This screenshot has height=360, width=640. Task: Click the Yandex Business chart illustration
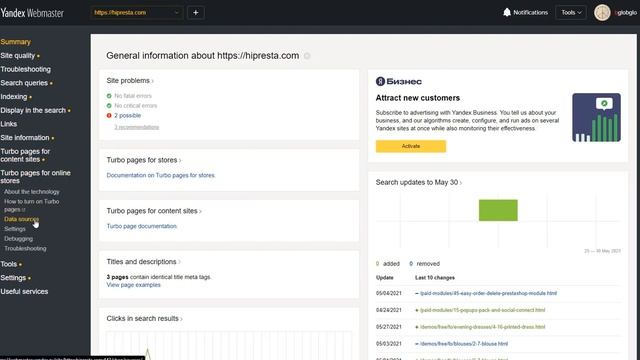coord(596,118)
